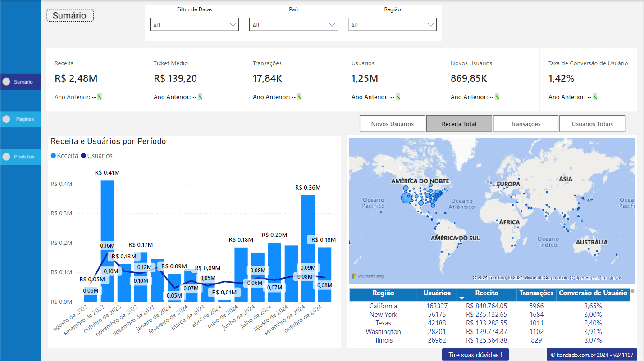Click the green trend icon on the Usuários card

click(398, 96)
